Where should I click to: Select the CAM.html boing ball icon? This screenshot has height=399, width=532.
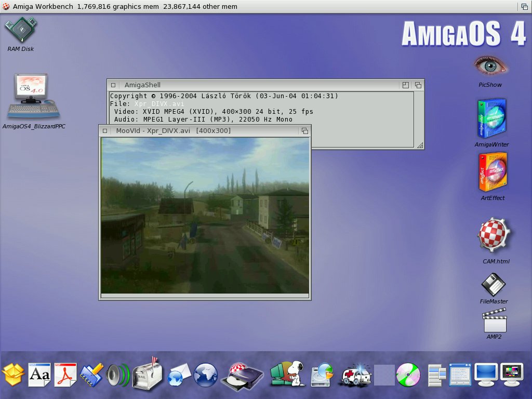494,235
